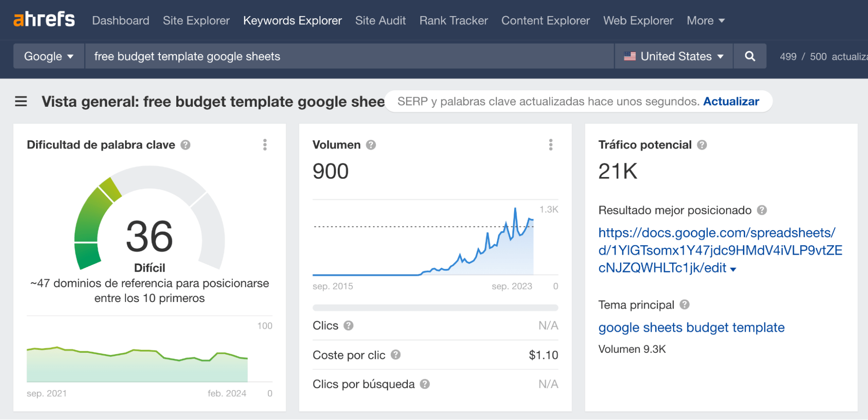Click help icon beside Clics por búsqueda
The height and width of the screenshot is (420, 868).
coord(425,384)
